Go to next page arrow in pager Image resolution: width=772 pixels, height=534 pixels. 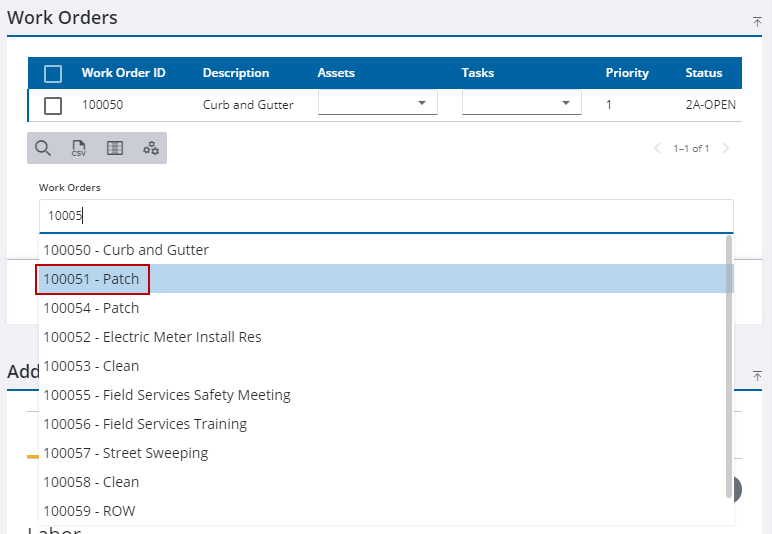coord(726,148)
